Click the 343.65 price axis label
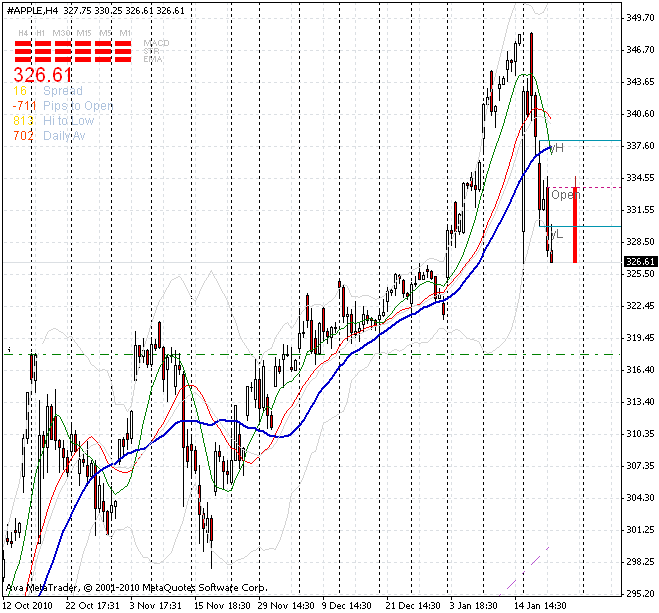 click(x=640, y=82)
